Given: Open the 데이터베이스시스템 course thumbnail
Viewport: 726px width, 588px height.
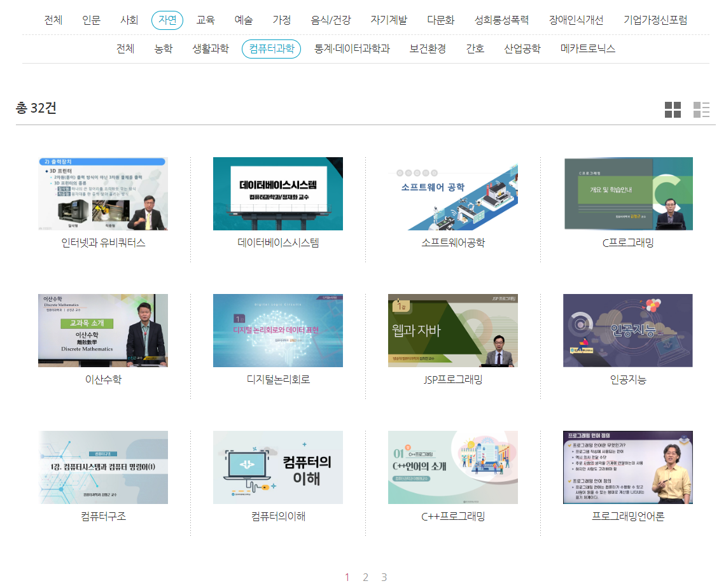Looking at the screenshot, I should (x=278, y=193).
